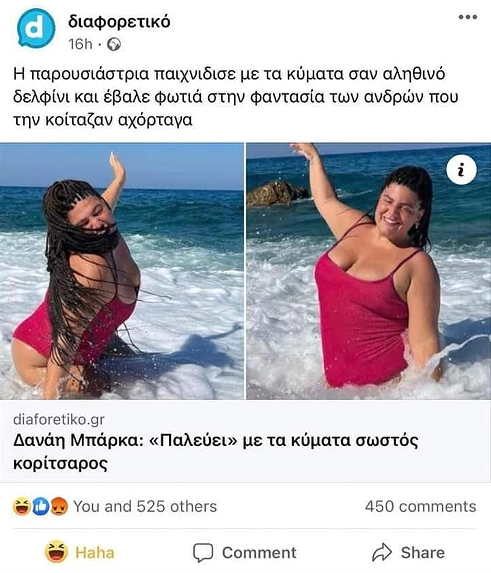Image resolution: width=491 pixels, height=573 pixels.
Task: Open the left beach photo
Action: (x=122, y=271)
